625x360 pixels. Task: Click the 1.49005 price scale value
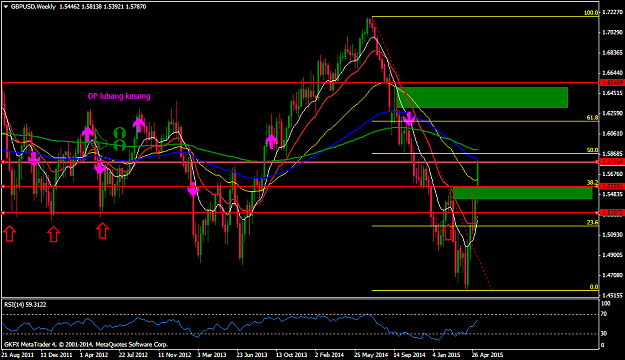point(613,255)
